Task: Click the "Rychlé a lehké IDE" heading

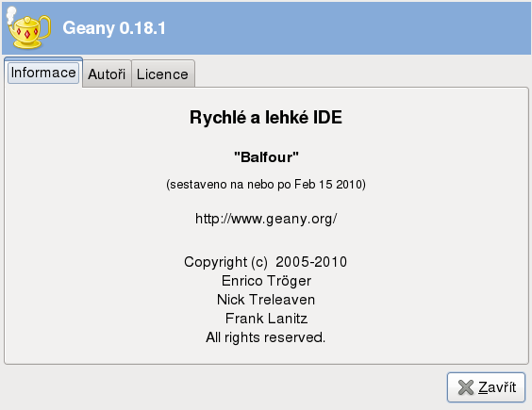Action: [x=266, y=117]
